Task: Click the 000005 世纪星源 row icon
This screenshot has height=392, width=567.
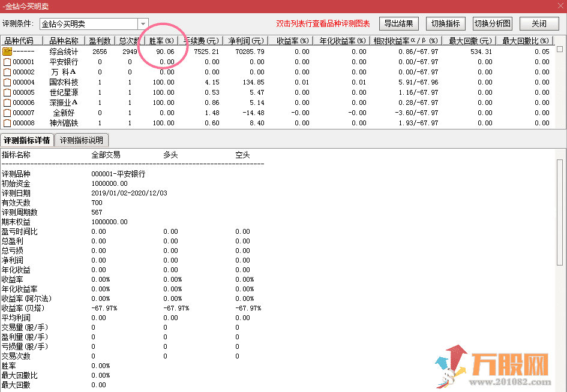Action: (7, 92)
